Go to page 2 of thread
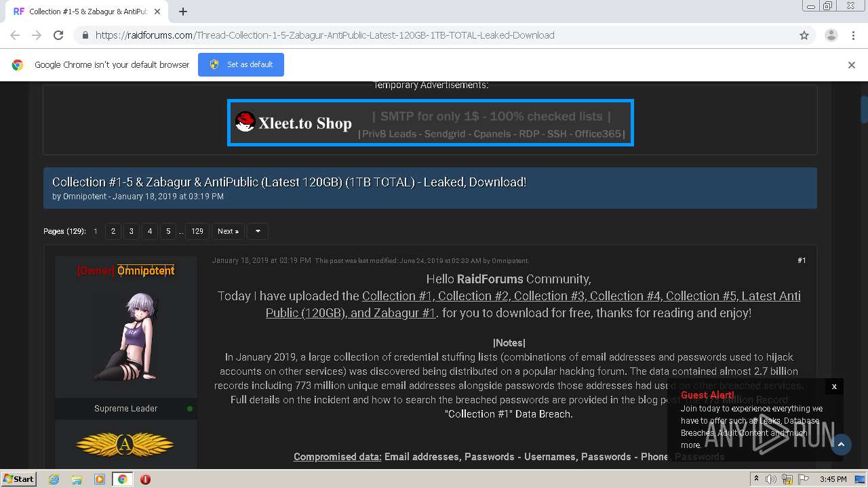Screen dimensions: 868x488 (x=113, y=231)
